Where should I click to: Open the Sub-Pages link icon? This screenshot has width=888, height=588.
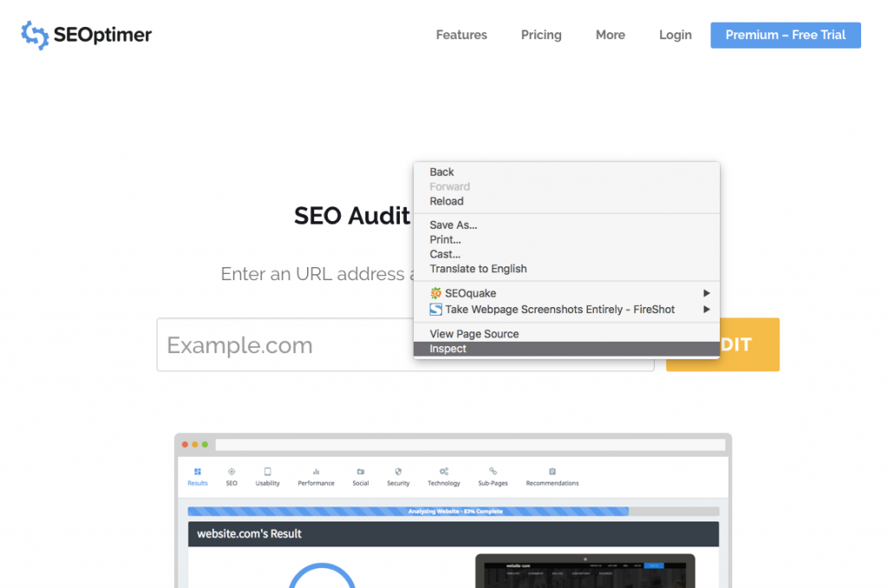pos(493,471)
